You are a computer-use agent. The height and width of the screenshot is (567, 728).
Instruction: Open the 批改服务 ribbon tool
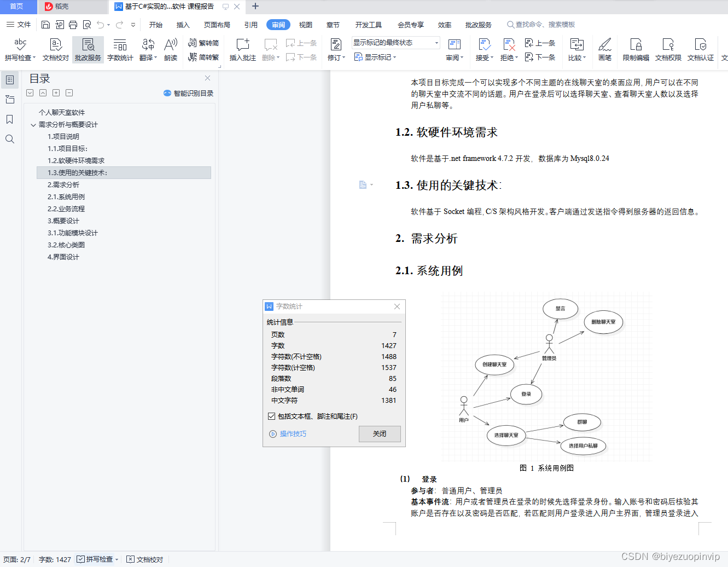point(88,49)
